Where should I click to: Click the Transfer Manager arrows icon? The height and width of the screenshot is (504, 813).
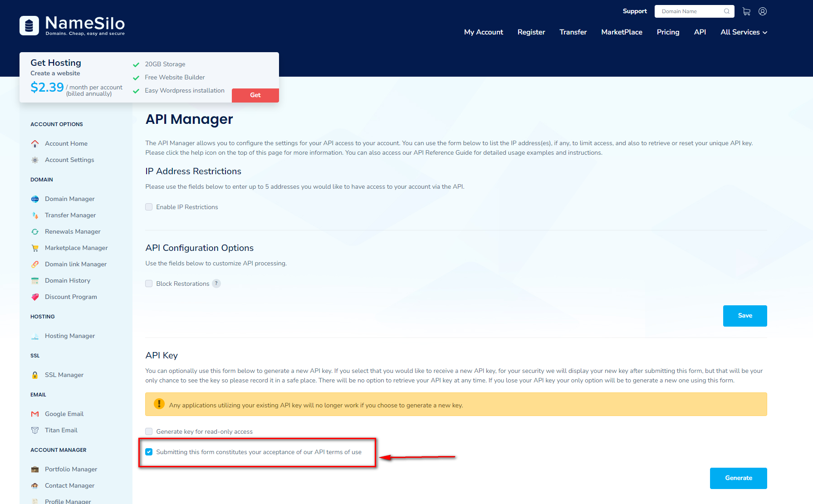[x=35, y=215]
